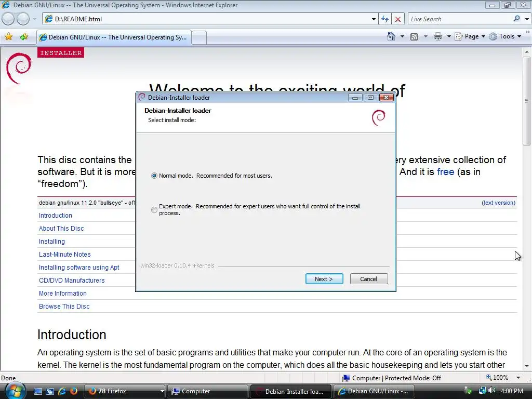Open the zoom level dropdown arrow

click(x=518, y=378)
